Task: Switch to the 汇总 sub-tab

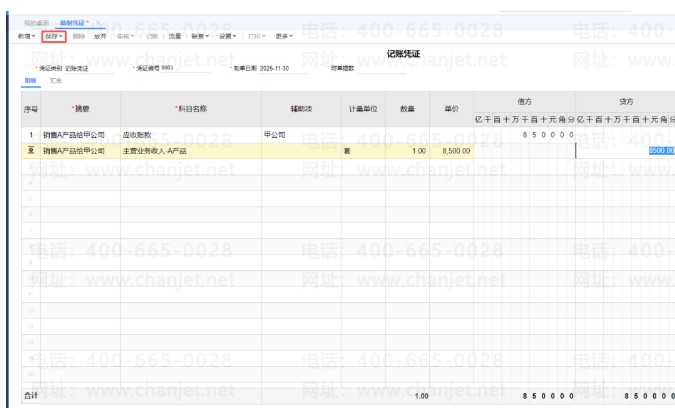Action: (x=56, y=81)
